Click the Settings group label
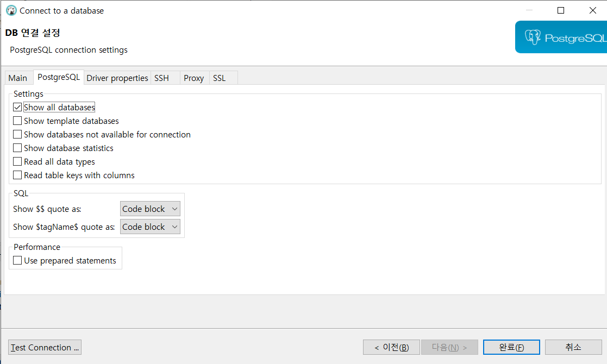Viewport: 607px width, 364px height. [28, 93]
